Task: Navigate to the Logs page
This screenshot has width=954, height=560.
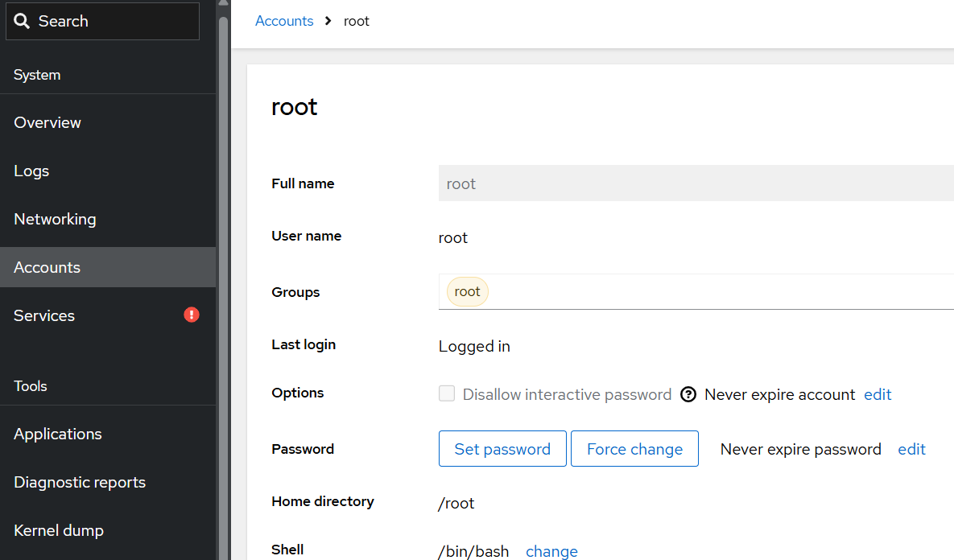Action: click(31, 171)
